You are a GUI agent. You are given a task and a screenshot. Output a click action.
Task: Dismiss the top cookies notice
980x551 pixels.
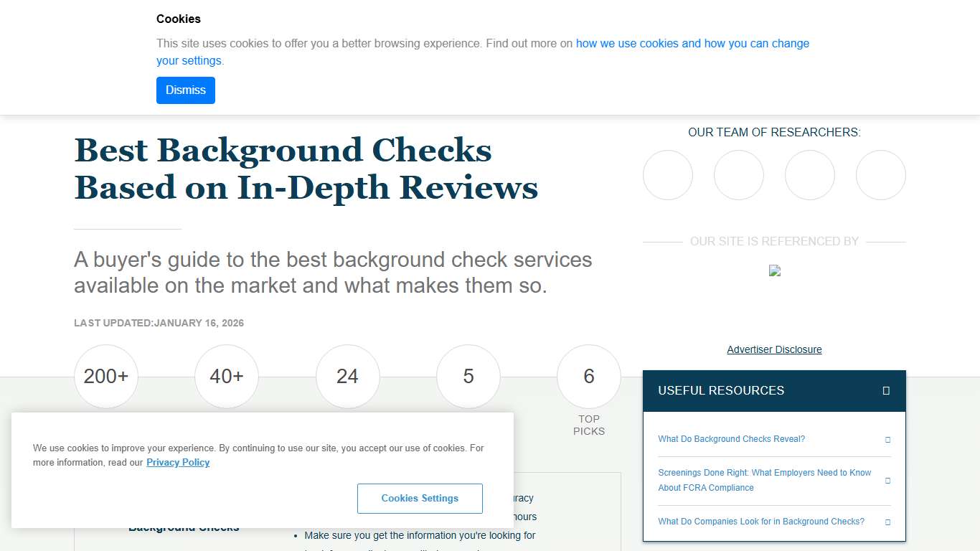(185, 90)
